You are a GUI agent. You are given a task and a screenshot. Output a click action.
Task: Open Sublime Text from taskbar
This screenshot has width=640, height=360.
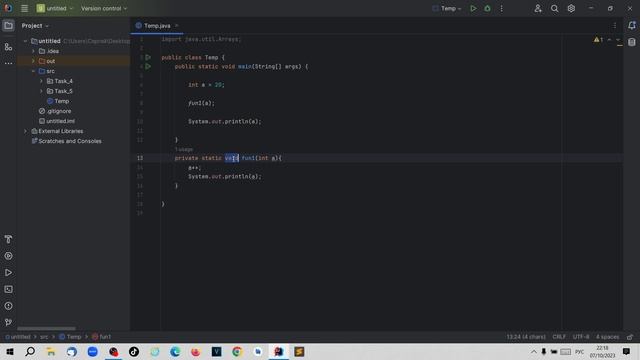299,352
